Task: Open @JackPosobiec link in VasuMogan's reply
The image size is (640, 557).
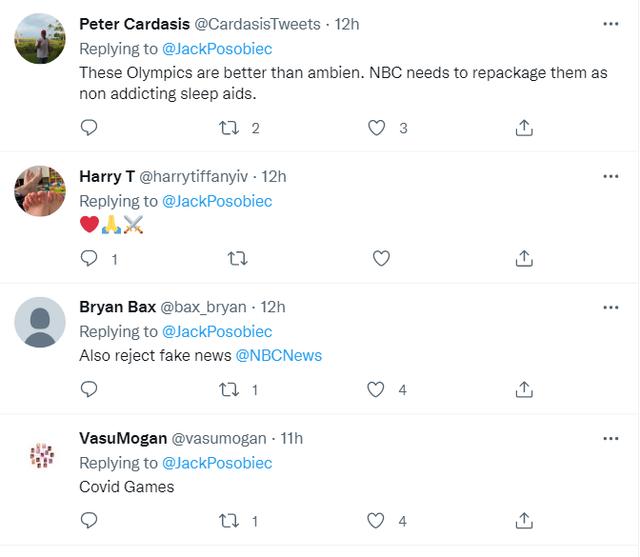Action: point(216,463)
